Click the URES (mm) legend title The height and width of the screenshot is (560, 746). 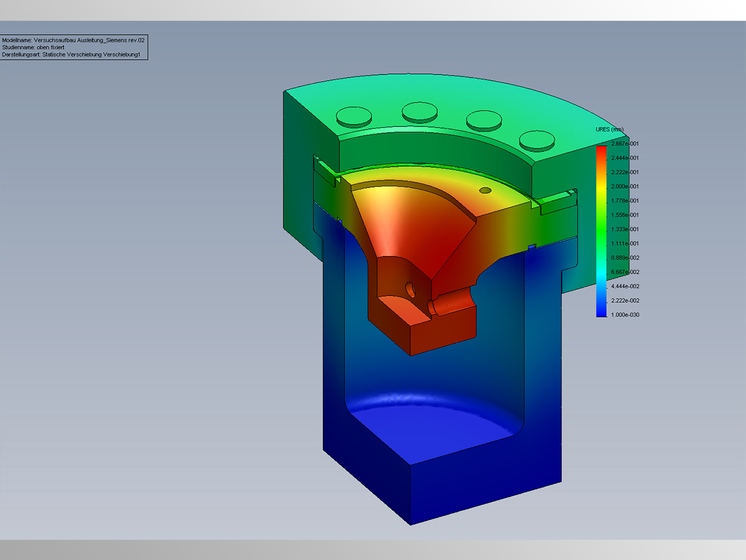coord(609,129)
